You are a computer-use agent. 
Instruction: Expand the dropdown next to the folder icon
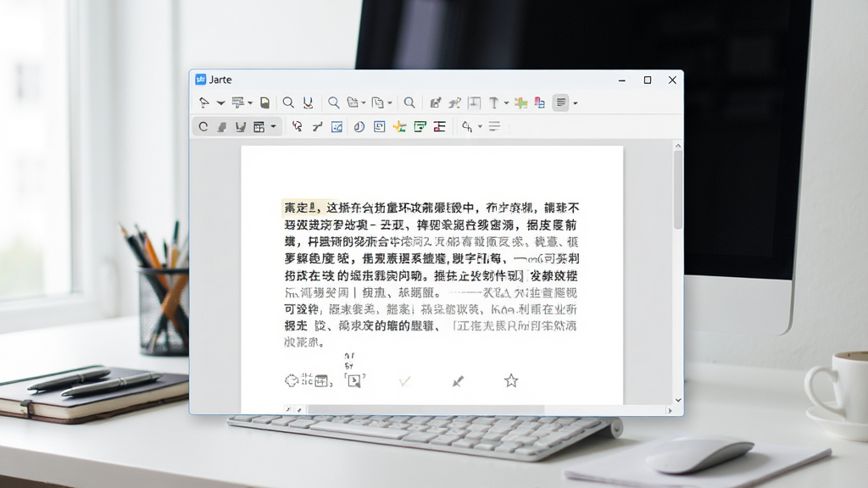pyautogui.click(x=364, y=103)
